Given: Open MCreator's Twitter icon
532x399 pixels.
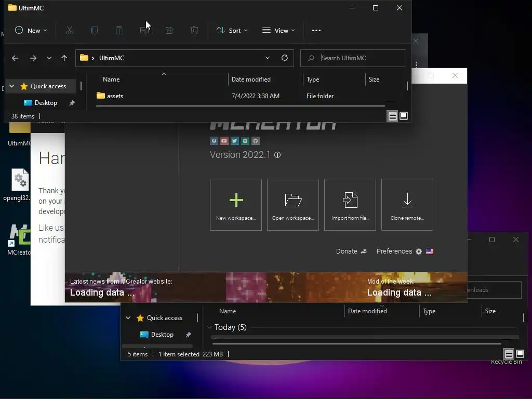Looking at the screenshot, I should (235, 141).
